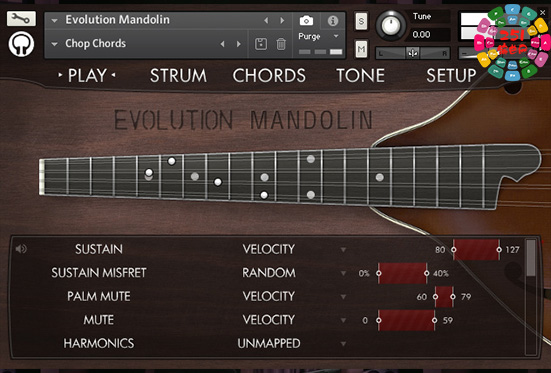Toggle the M mute button
Image resolution: width=551 pixels, height=373 pixels.
(361, 49)
